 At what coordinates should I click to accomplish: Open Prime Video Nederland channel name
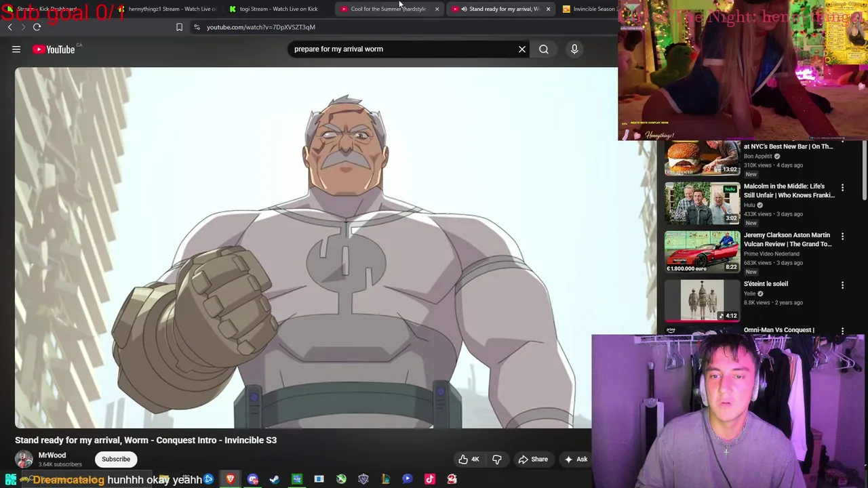click(771, 253)
